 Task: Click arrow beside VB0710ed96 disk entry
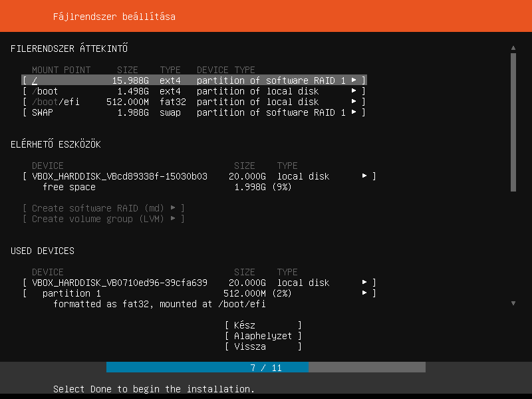click(364, 283)
